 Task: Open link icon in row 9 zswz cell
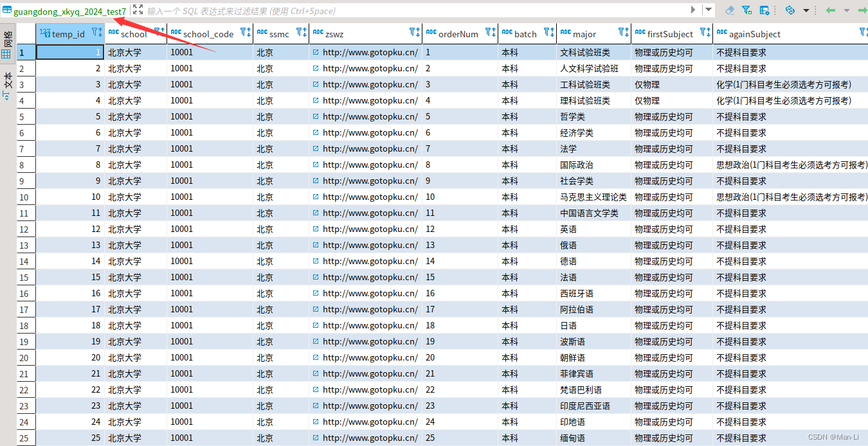pos(316,181)
